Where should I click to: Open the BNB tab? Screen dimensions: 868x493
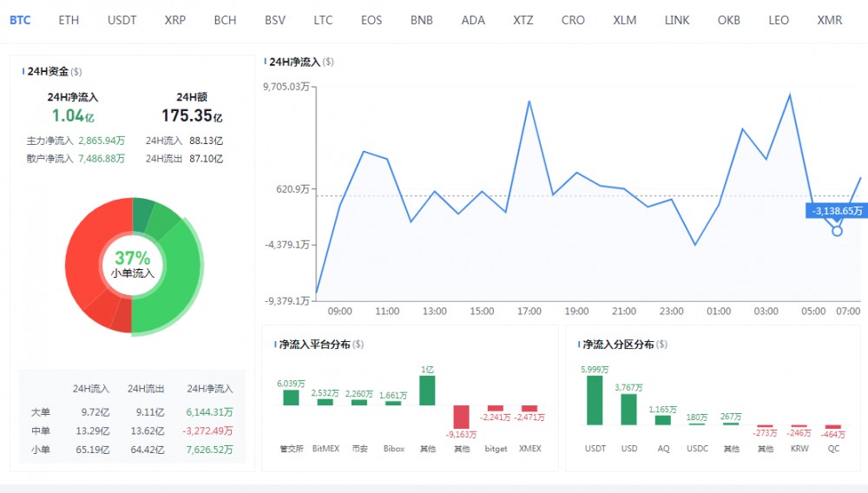(422, 20)
